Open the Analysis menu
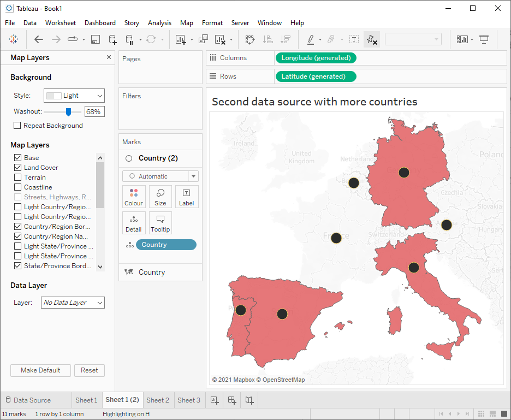 pos(159,23)
